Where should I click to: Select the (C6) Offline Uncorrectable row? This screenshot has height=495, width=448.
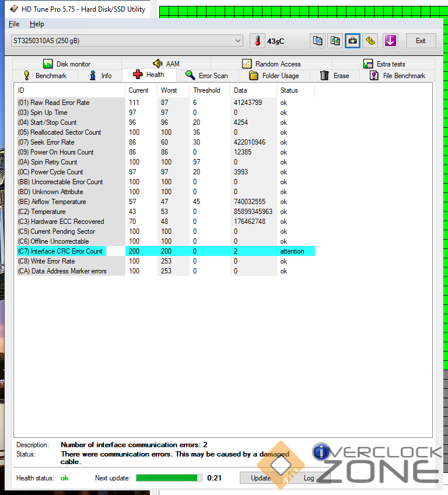point(166,241)
